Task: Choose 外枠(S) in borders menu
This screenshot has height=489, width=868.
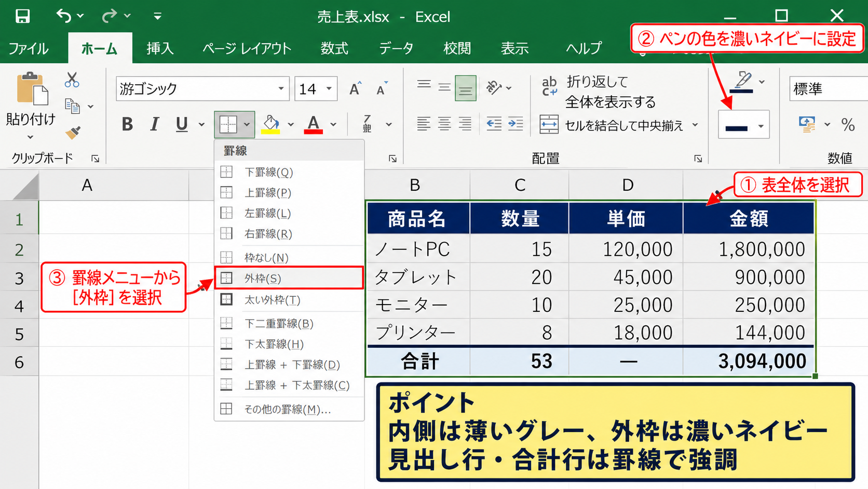Action: tap(289, 278)
